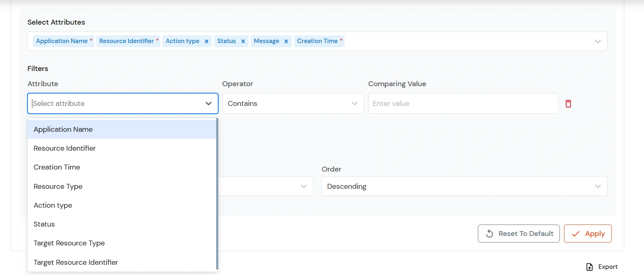The width and height of the screenshot is (644, 275).
Task: Click Reset To Default button
Action: tap(518, 234)
